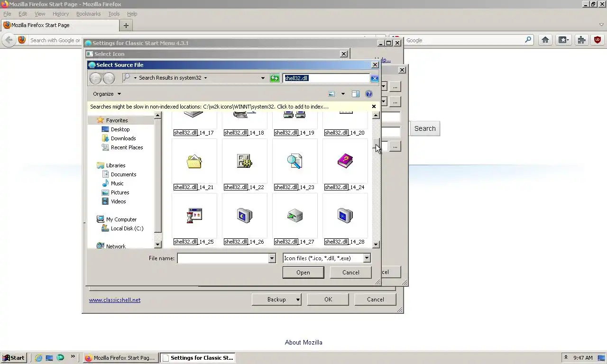Clear the shell32.dll search with blue X
This screenshot has width=607, height=364.
[x=375, y=78]
